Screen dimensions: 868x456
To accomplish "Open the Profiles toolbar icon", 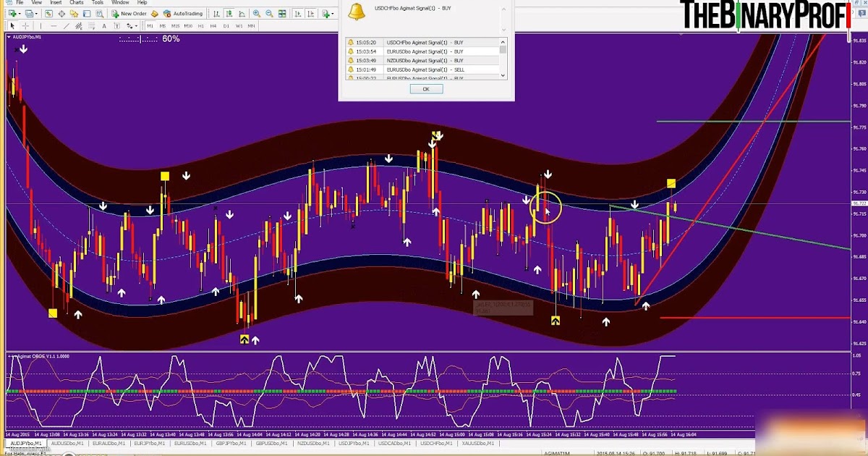I will point(28,13).
